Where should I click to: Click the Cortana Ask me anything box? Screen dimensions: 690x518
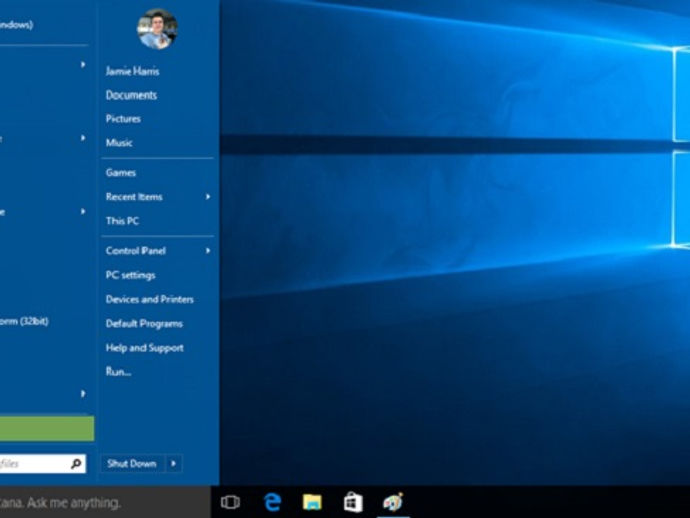(x=105, y=502)
